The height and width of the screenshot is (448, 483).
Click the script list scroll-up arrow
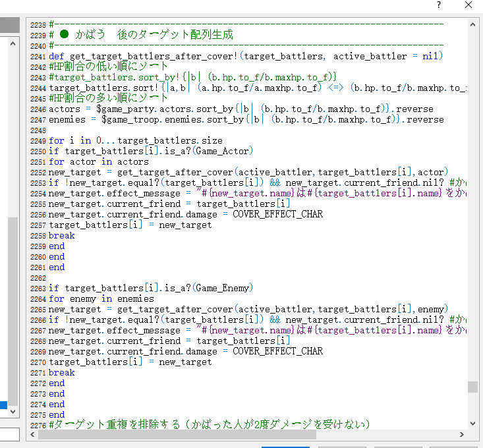coord(13,43)
